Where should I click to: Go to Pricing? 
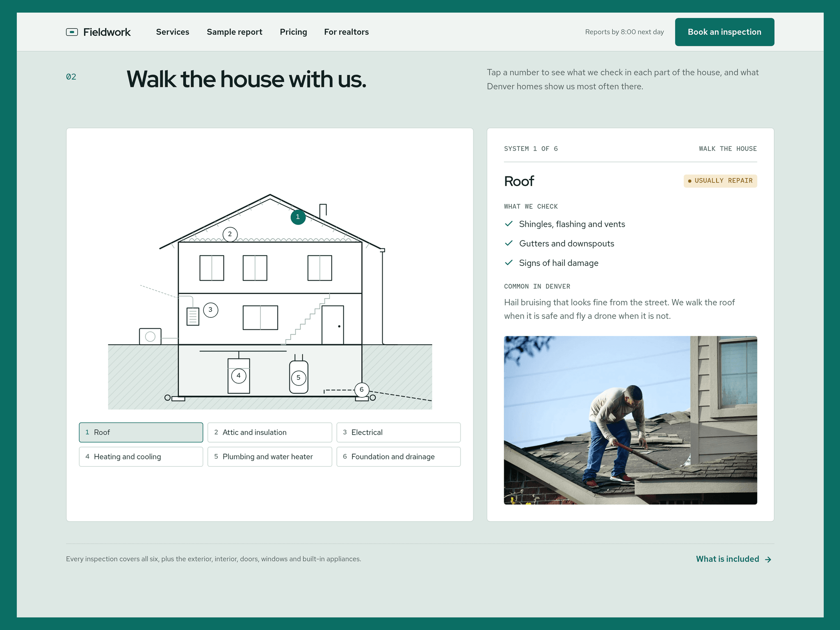293,32
